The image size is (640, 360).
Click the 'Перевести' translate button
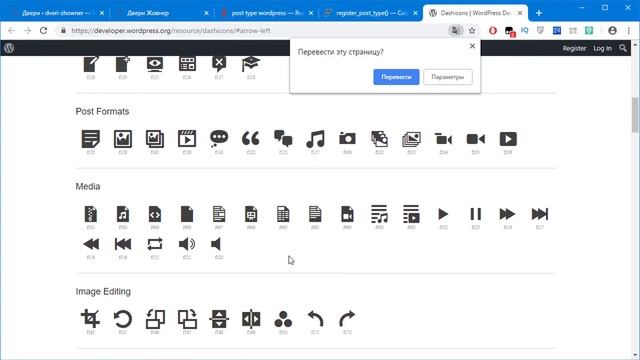[x=396, y=77]
